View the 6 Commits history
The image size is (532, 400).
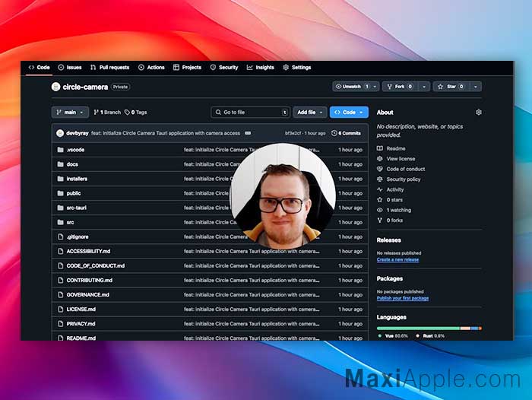click(x=346, y=133)
